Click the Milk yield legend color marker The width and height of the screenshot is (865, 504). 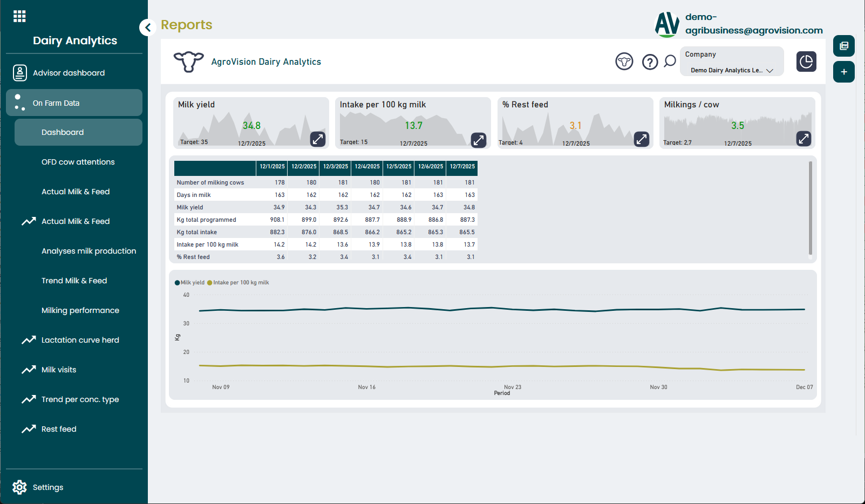tap(178, 283)
